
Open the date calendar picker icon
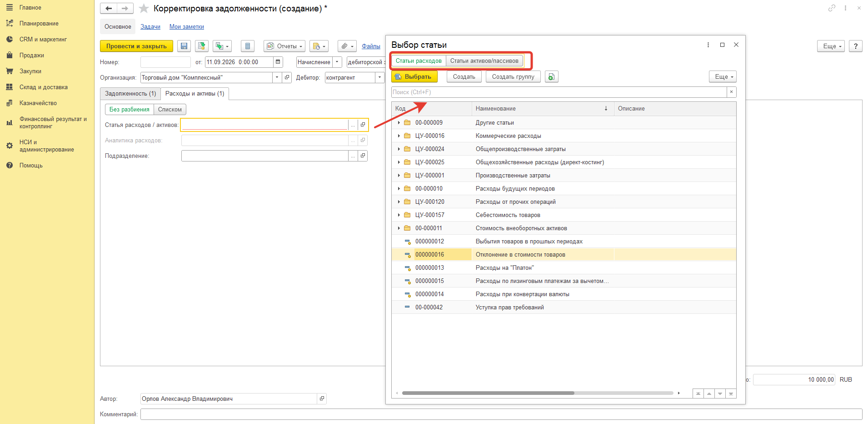(x=278, y=62)
